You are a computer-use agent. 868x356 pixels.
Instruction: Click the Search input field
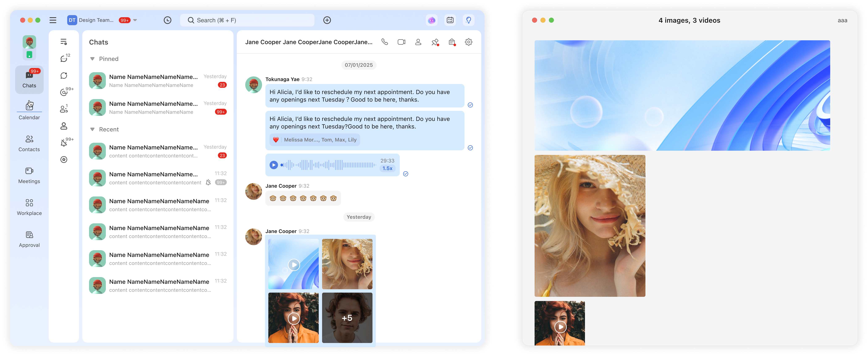tap(249, 20)
